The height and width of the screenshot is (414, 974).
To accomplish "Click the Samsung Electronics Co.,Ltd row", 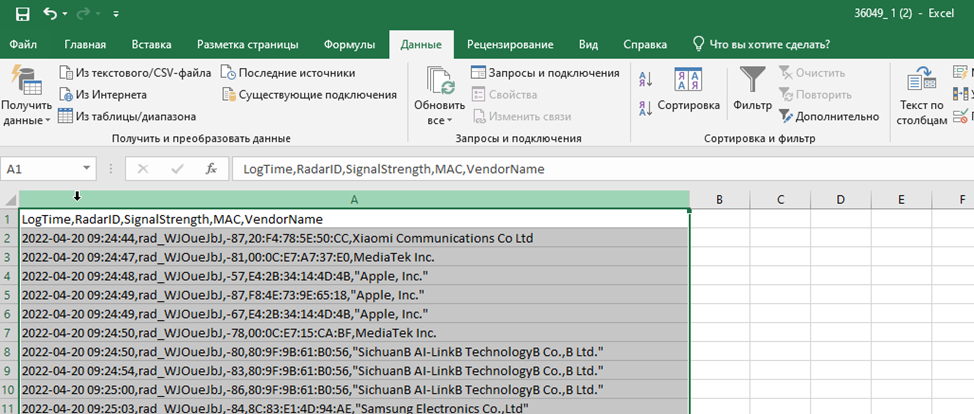I will point(354,408).
